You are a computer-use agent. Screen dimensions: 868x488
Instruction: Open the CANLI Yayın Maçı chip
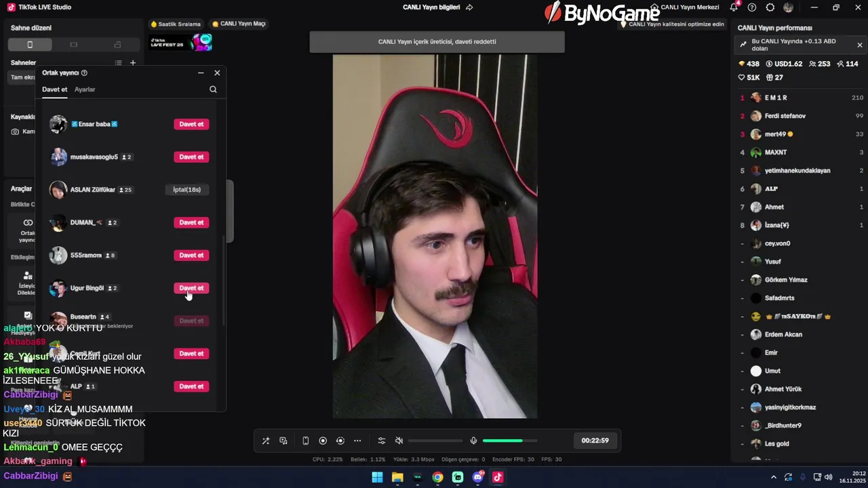click(x=239, y=24)
